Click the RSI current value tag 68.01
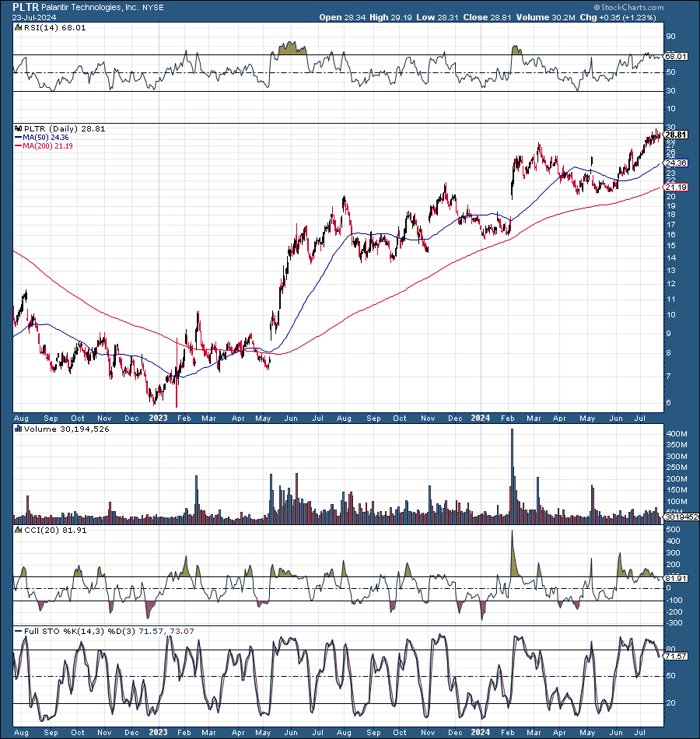700x739 pixels. [x=676, y=57]
